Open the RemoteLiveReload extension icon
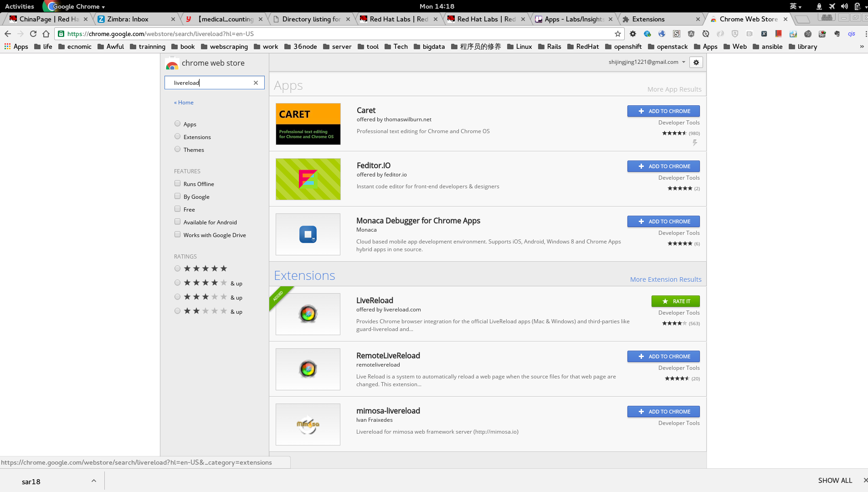The image size is (868, 492). coord(308,369)
